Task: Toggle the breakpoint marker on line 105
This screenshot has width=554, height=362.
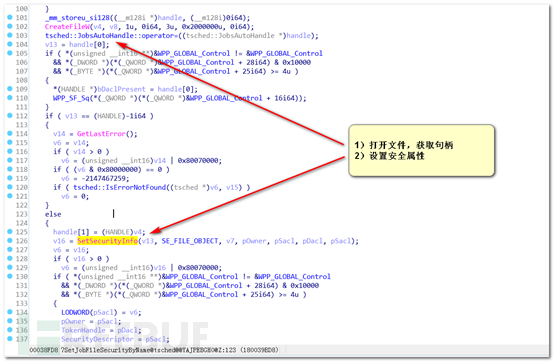Action: click(10, 53)
